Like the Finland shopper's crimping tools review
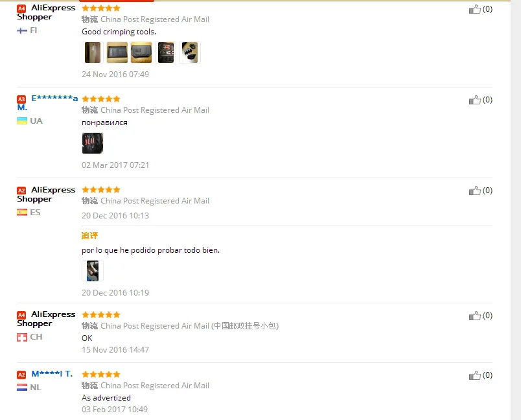The height and width of the screenshot is (420, 521). click(x=475, y=9)
